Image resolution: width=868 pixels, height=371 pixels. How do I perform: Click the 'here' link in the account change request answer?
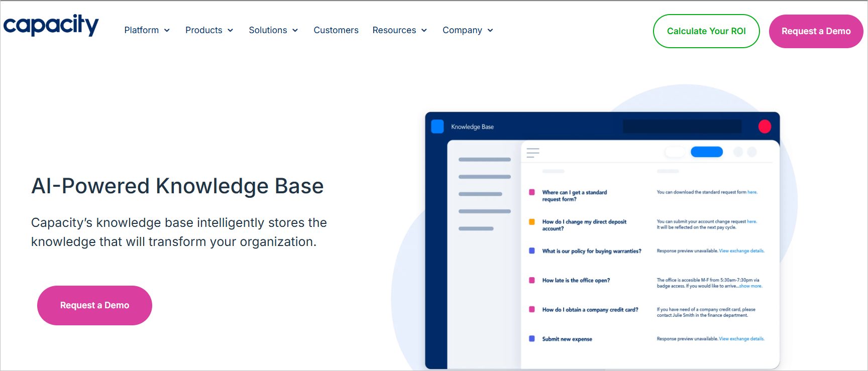751,221
